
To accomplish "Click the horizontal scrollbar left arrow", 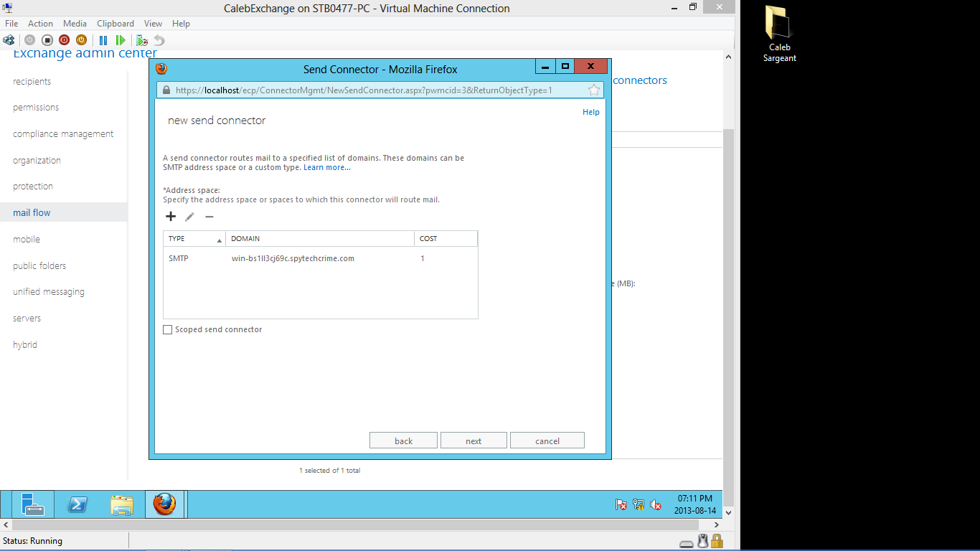I will click(5, 526).
